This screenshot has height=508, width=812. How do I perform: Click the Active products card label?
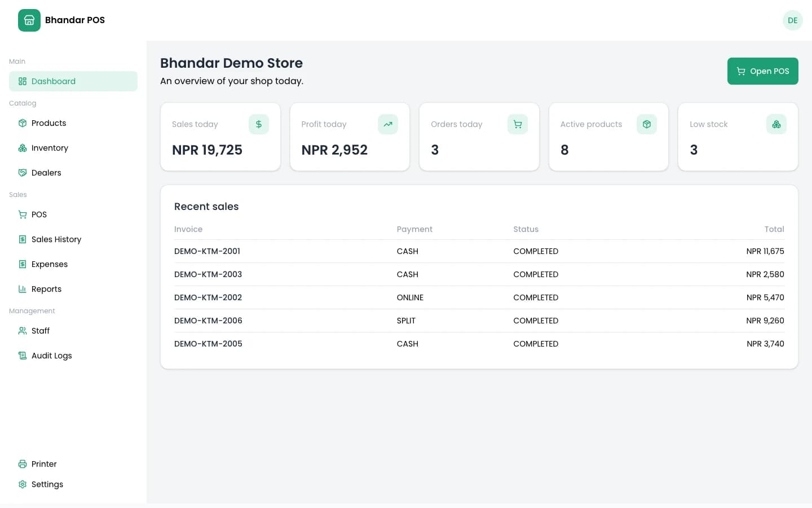[591, 124]
